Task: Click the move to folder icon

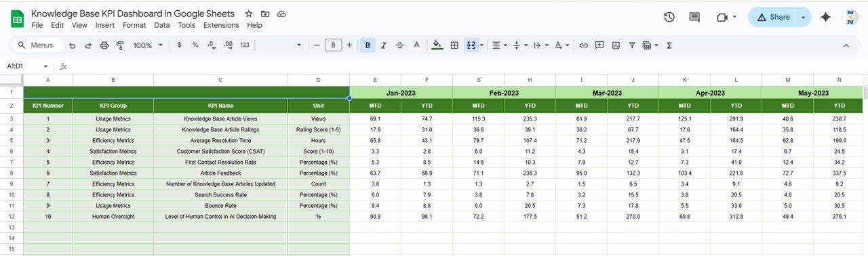Action: coord(265,14)
